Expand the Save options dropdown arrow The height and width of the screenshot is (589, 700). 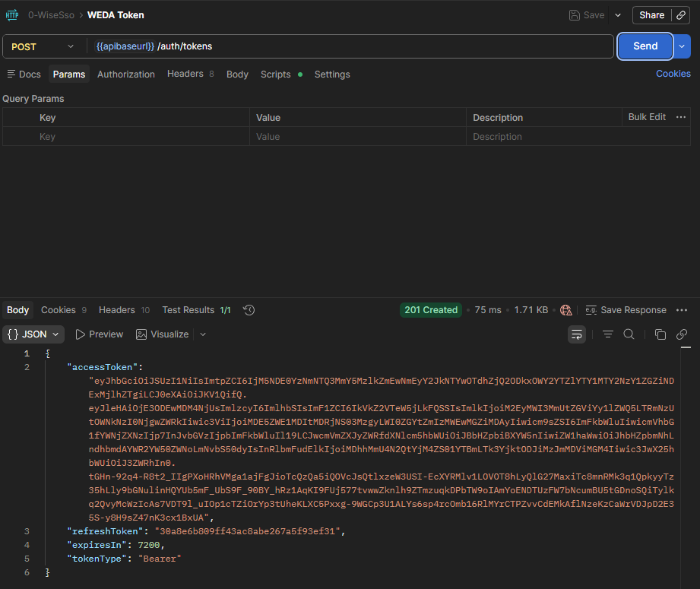[x=618, y=15]
